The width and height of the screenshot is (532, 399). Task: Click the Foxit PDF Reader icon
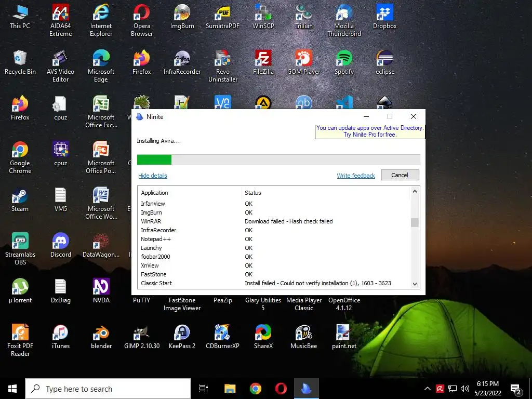coord(20,340)
